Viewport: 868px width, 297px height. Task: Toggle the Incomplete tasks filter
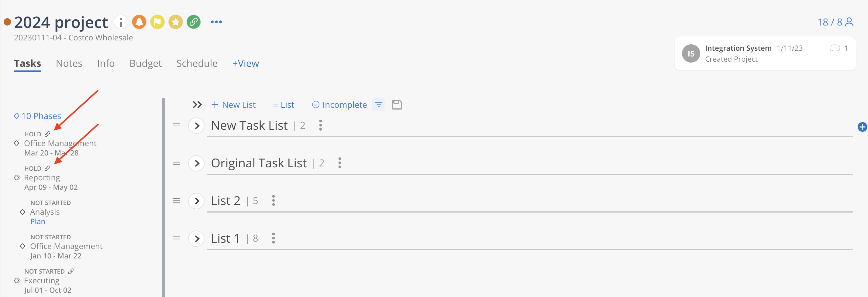coord(339,105)
